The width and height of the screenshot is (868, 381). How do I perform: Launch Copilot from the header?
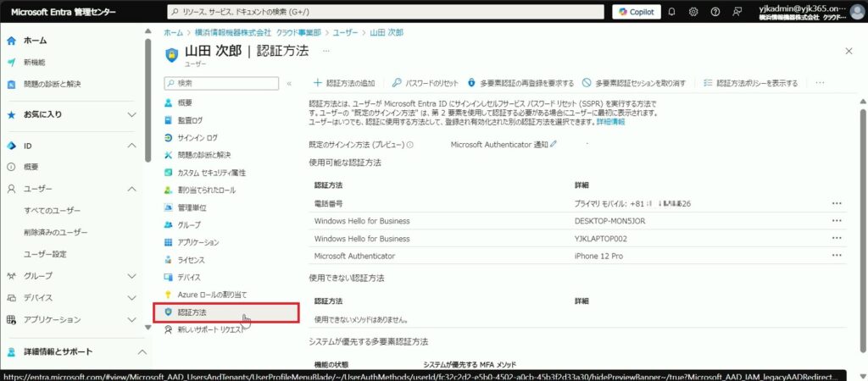point(637,12)
